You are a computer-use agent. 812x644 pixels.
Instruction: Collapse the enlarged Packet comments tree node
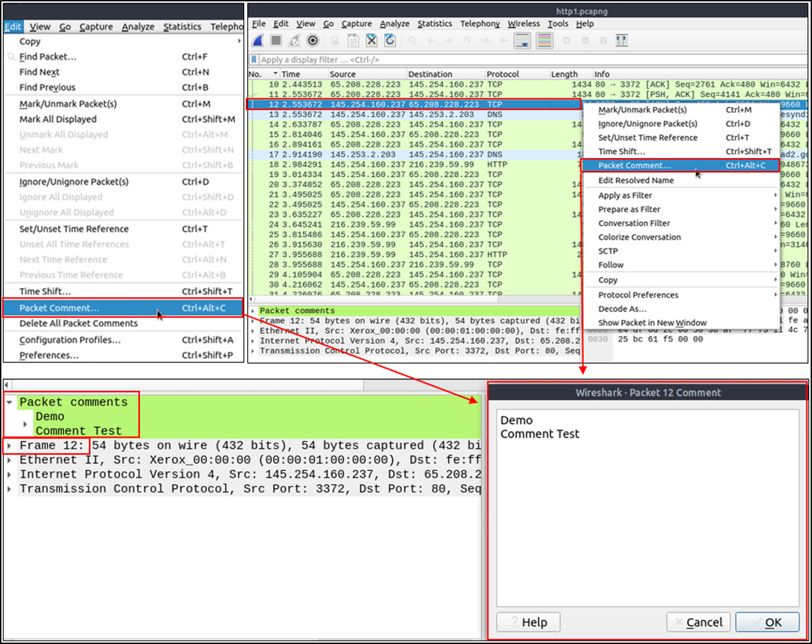pyautogui.click(x=10, y=402)
